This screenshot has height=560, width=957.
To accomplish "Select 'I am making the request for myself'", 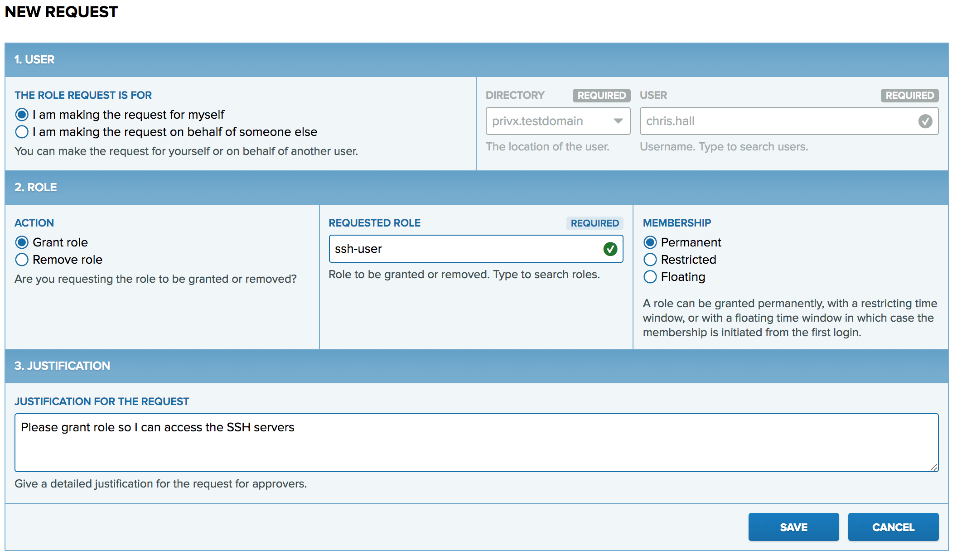I will tap(22, 115).
